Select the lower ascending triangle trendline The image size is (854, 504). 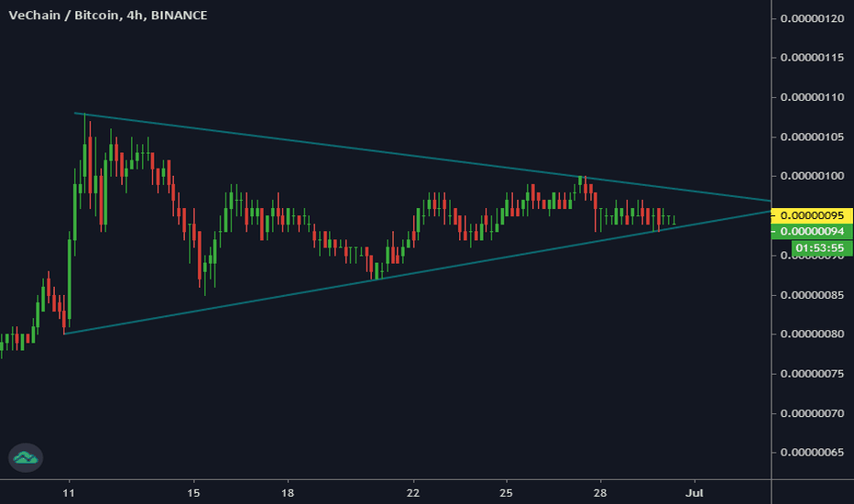[x=417, y=272]
